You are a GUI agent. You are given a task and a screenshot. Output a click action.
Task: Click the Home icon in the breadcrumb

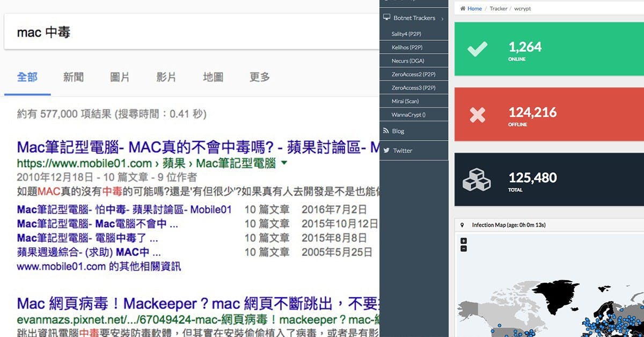(x=463, y=8)
